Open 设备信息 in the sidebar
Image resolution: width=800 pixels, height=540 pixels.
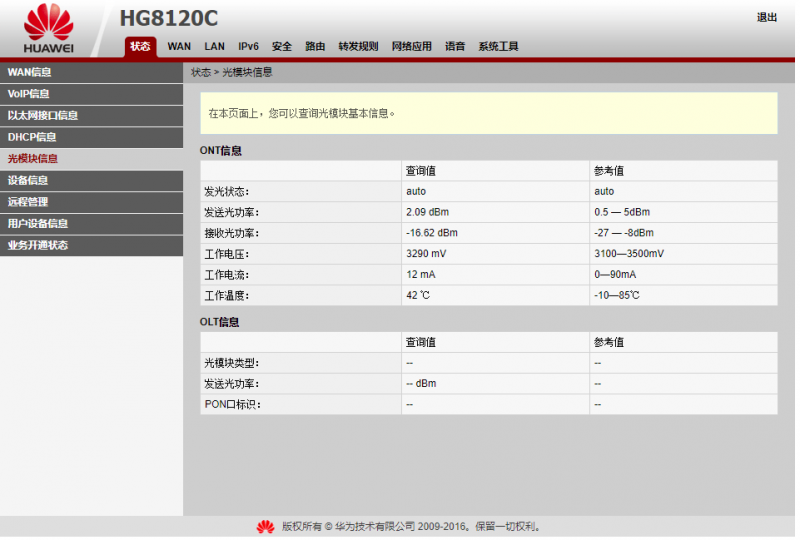click(91, 180)
